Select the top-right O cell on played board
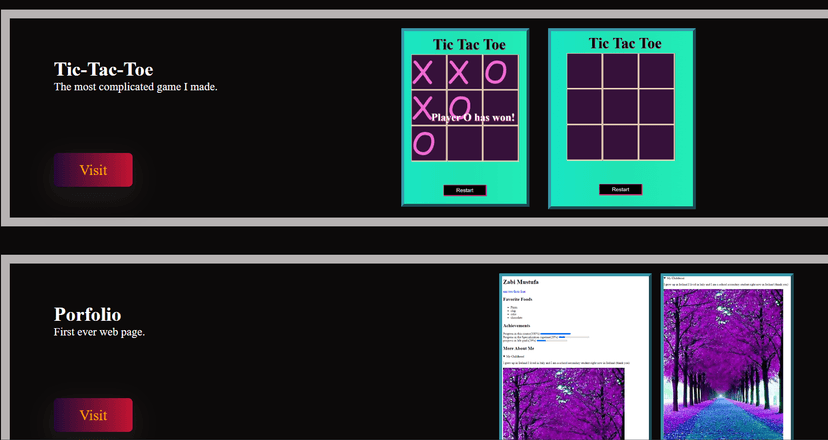The height and width of the screenshot is (440, 828). pos(500,72)
